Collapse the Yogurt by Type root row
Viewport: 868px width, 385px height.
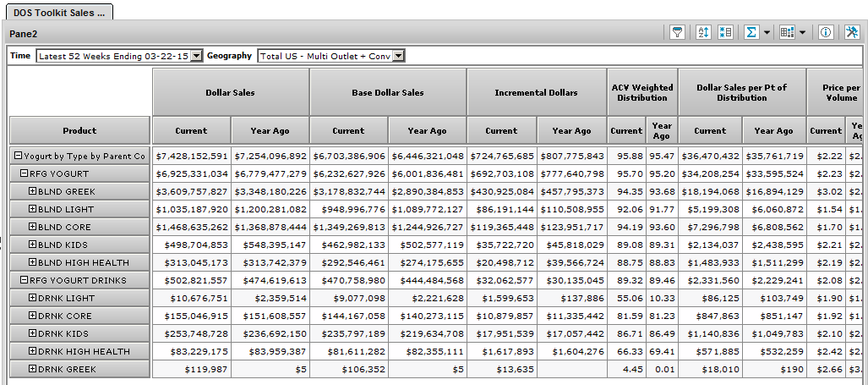pos(18,156)
